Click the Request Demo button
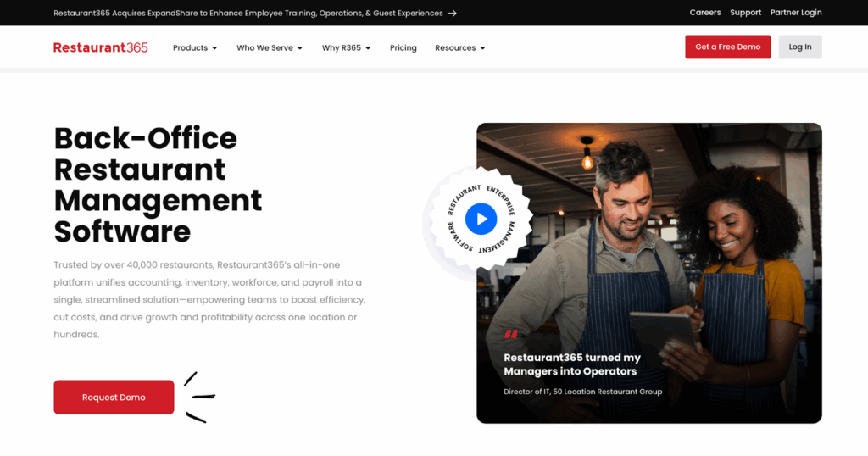Screen dimensions: 868x456 tap(114, 398)
